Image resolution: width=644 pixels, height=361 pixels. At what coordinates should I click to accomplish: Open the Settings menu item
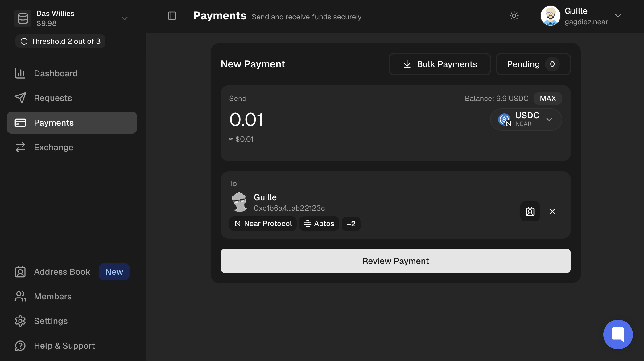click(x=51, y=321)
